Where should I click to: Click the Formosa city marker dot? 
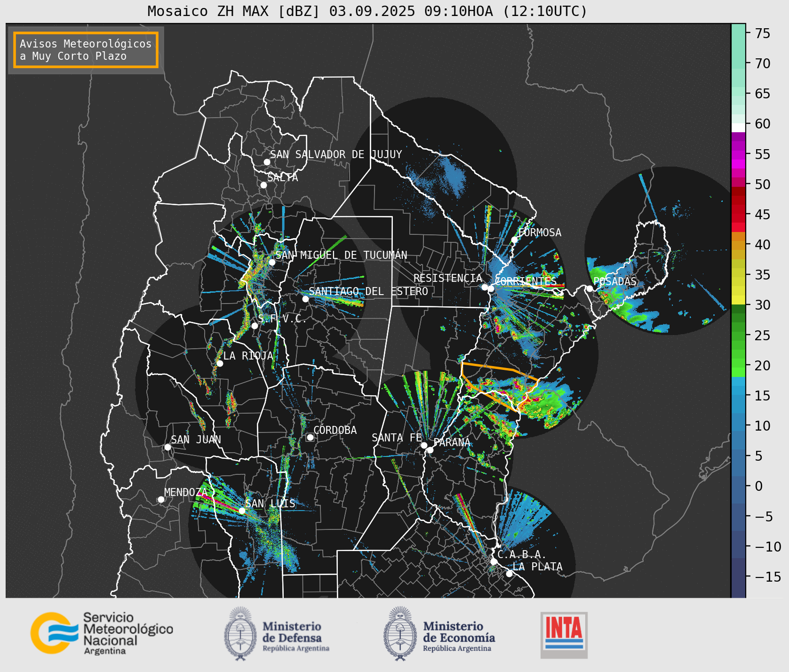pos(514,240)
